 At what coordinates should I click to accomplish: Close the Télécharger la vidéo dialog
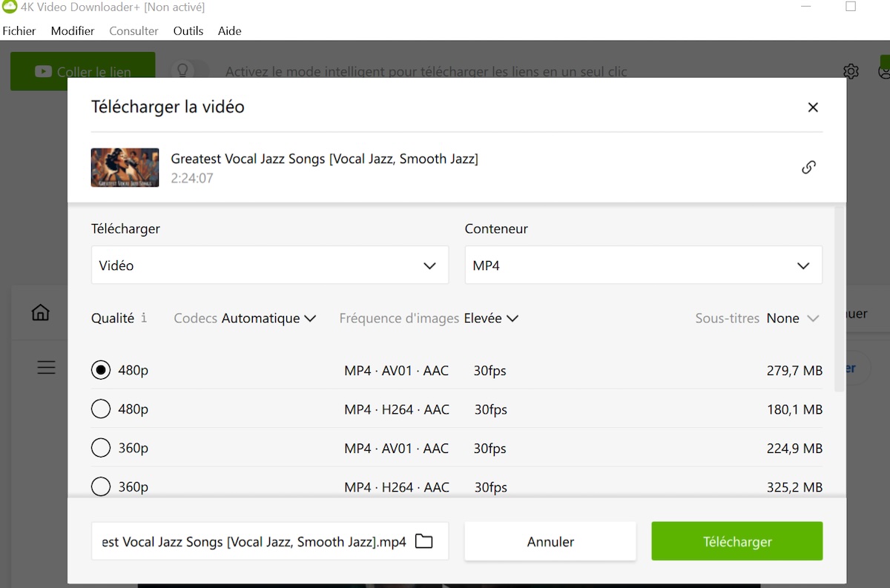pyautogui.click(x=813, y=108)
